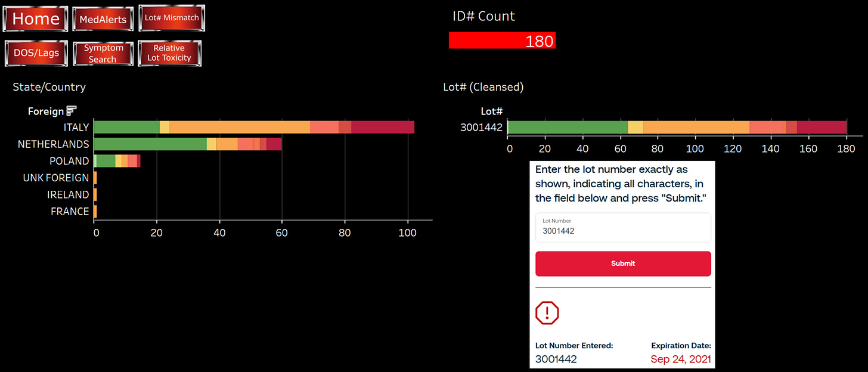Click the green segment of ITALY bar
The width and height of the screenshot is (868, 372).
127,127
